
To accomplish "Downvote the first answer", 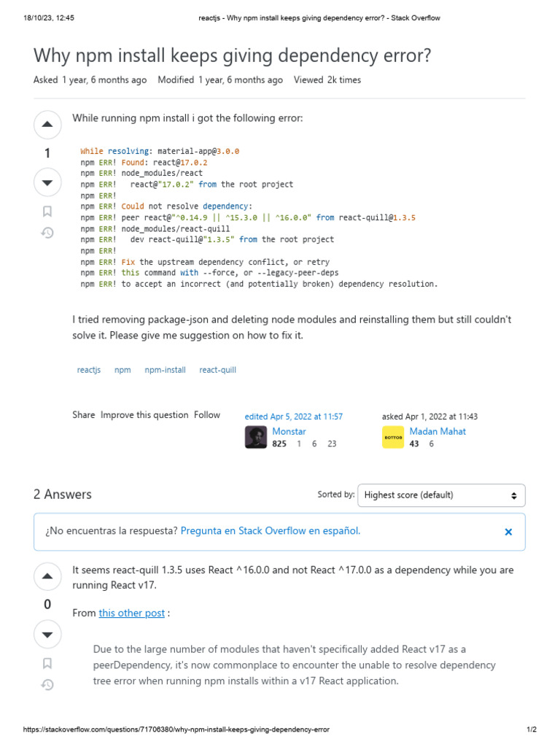I will 47,635.
